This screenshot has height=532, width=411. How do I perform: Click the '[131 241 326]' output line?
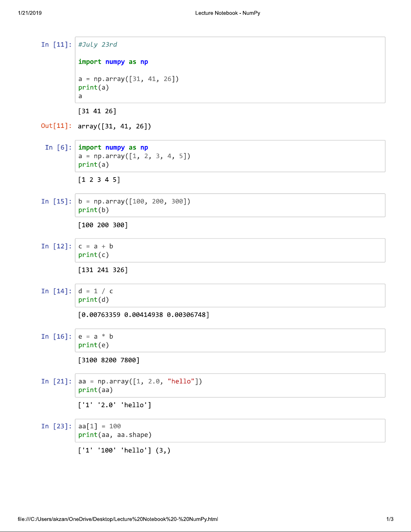coord(103,270)
